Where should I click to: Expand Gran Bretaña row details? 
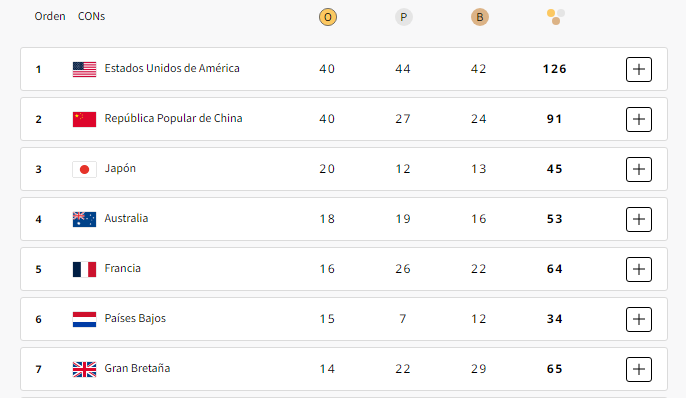click(x=639, y=369)
